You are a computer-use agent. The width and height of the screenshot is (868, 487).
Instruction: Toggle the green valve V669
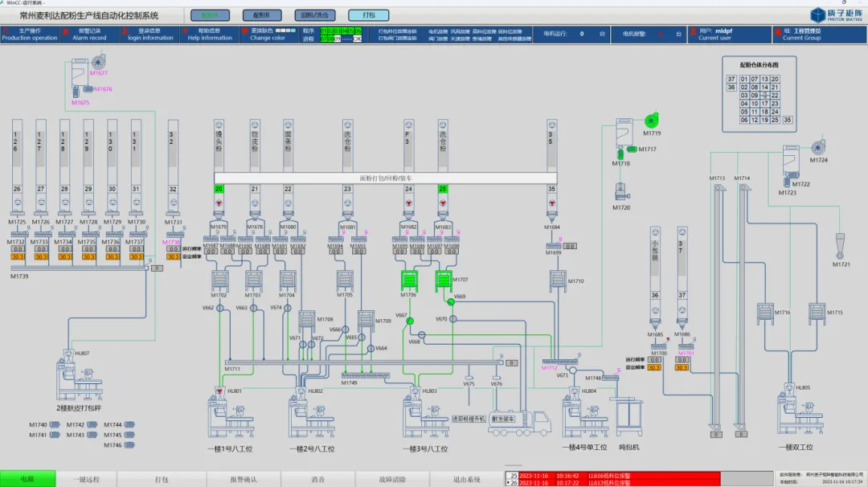click(451, 302)
